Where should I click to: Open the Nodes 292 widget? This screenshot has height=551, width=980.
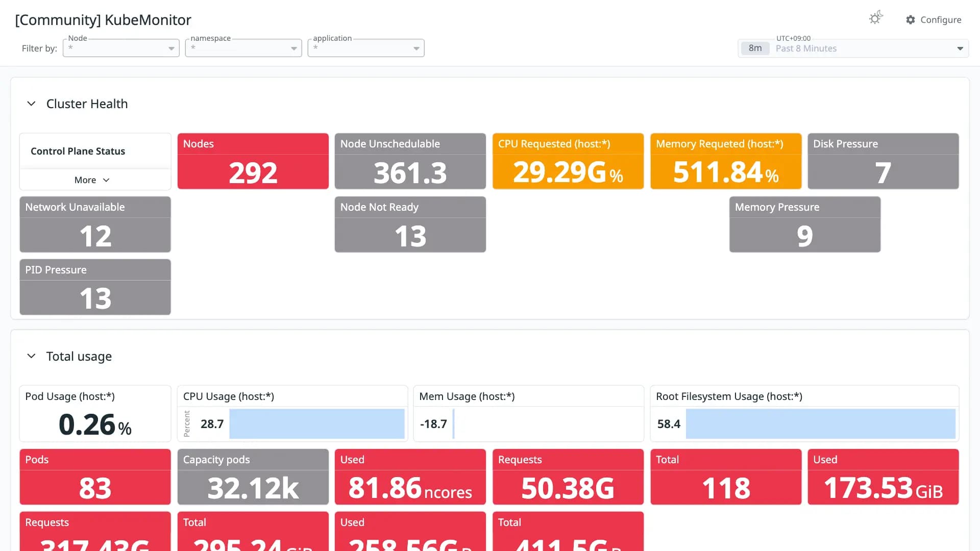click(x=253, y=161)
